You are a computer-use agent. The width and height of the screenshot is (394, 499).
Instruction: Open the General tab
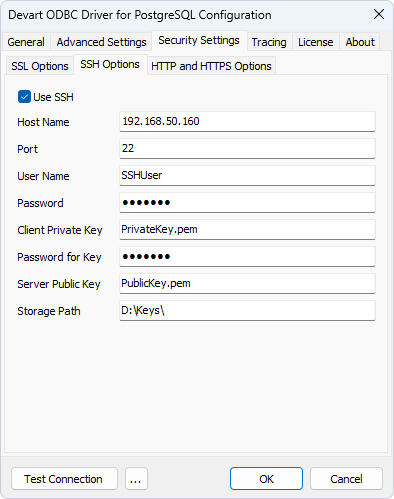point(26,42)
